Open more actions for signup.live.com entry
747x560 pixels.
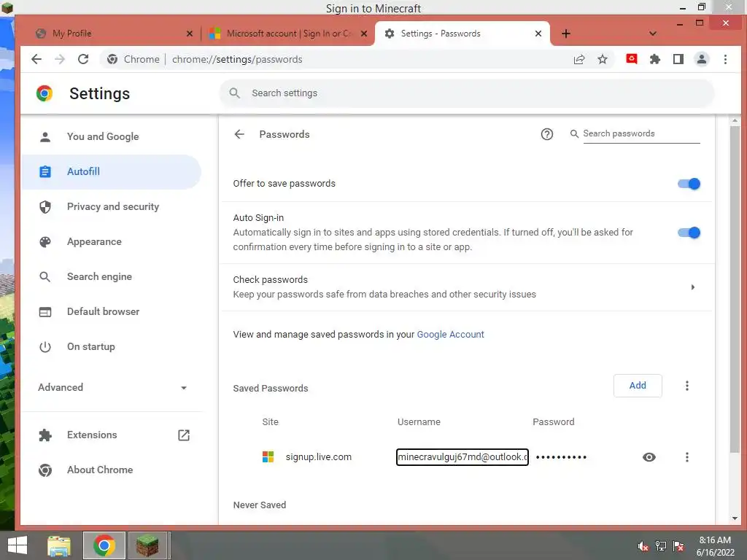(686, 457)
